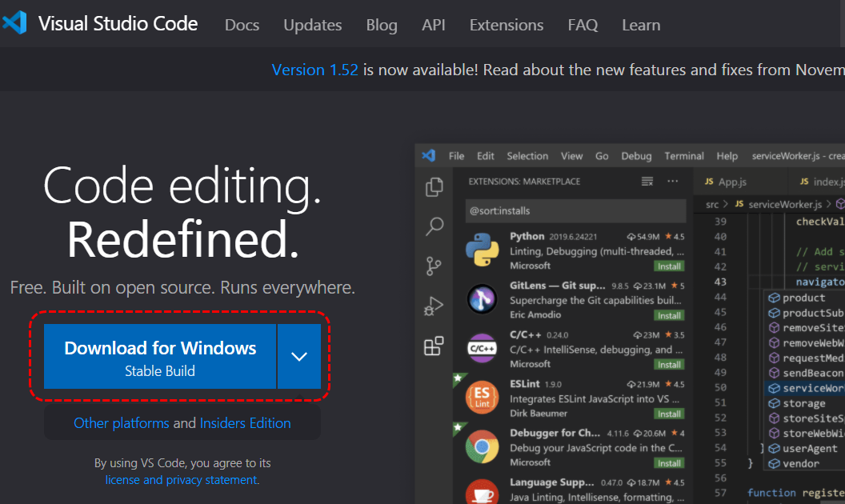Open the View menu in the editor
Screen dimensions: 845x504
coord(571,156)
